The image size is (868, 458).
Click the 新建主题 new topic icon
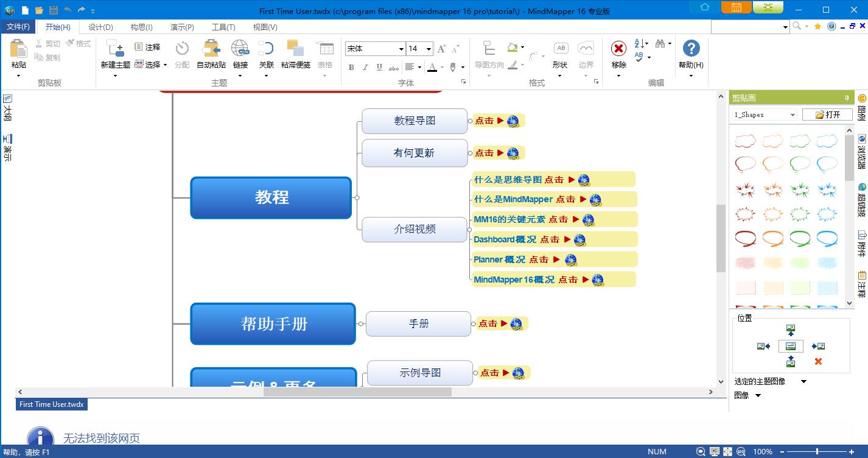point(115,49)
